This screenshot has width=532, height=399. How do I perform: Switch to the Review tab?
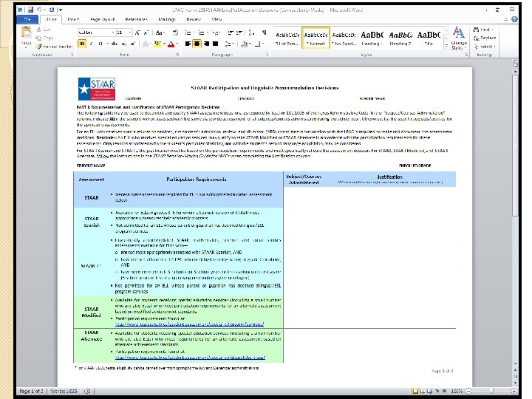coord(194,19)
